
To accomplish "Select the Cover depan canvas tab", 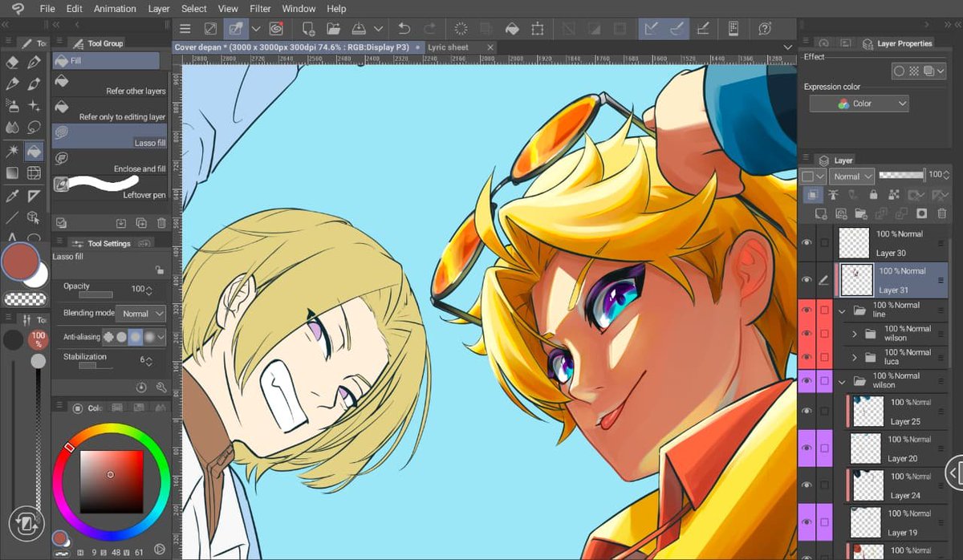I will [299, 47].
